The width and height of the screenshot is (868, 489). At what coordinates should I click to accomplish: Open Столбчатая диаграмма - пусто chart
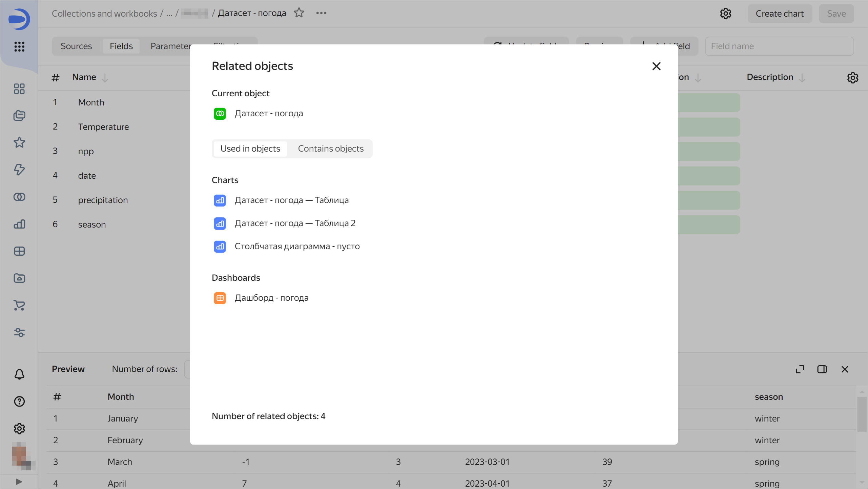coord(297,246)
